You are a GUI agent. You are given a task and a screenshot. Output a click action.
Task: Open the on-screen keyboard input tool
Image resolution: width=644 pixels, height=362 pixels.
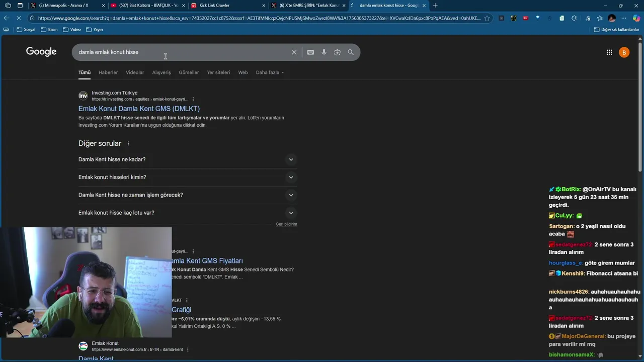pyautogui.click(x=310, y=52)
